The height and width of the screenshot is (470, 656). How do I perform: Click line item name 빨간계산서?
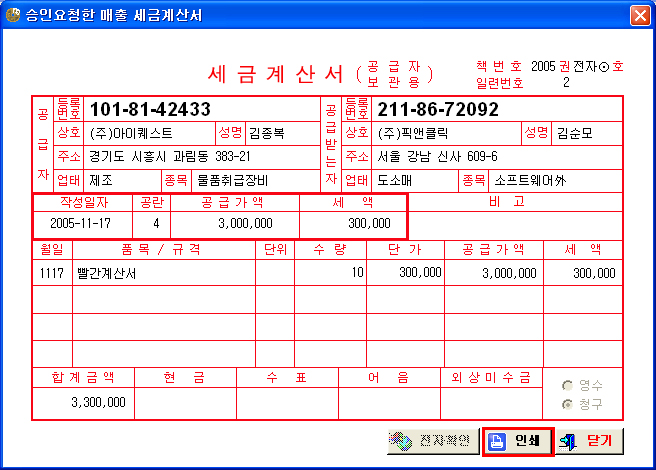click(x=107, y=274)
